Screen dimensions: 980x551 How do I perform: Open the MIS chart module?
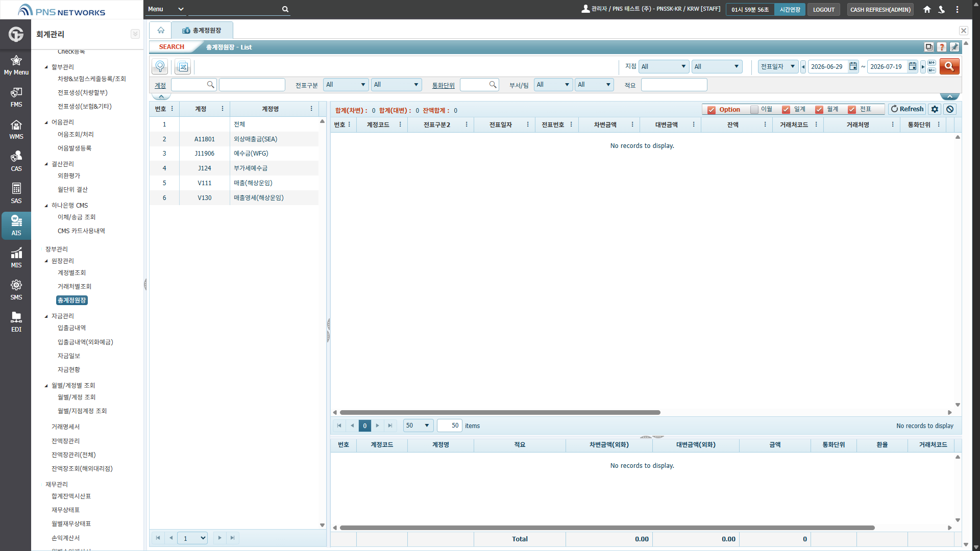click(x=16, y=258)
